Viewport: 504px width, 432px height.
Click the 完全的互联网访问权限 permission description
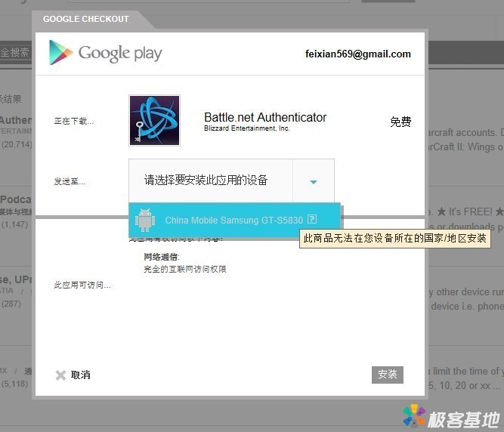tap(185, 269)
